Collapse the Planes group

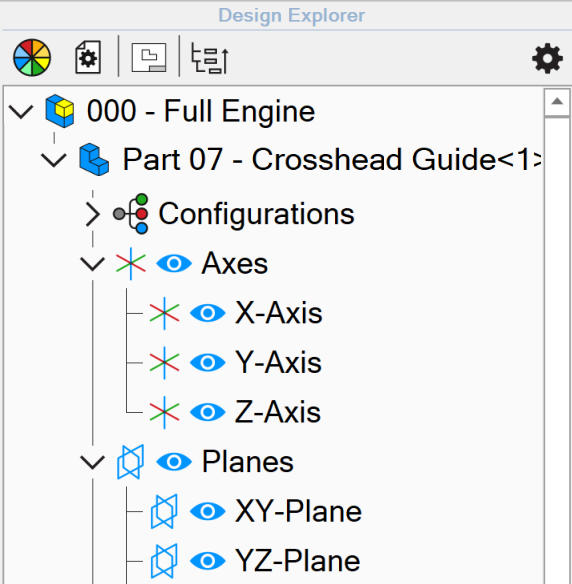click(x=92, y=463)
